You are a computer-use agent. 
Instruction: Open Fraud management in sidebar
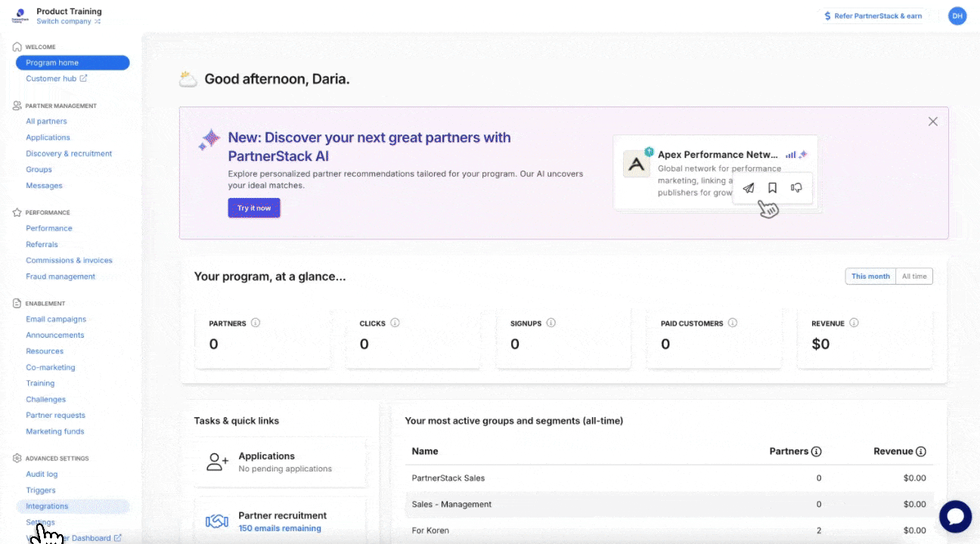pyautogui.click(x=60, y=277)
